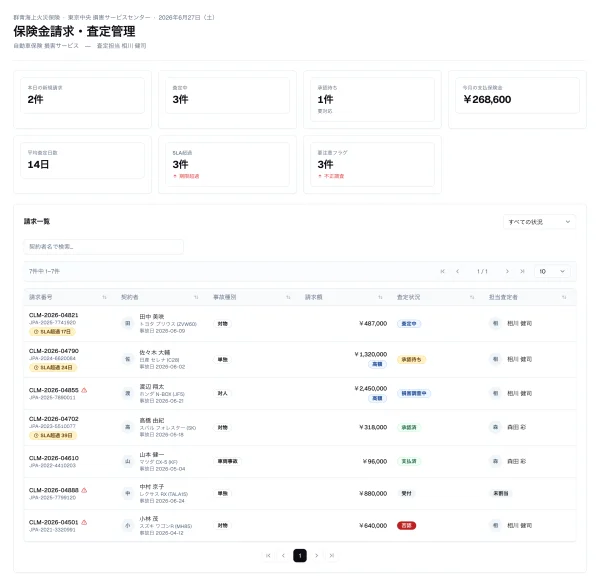
Task: Select page 1 button in bottom paginator
Action: (300, 555)
